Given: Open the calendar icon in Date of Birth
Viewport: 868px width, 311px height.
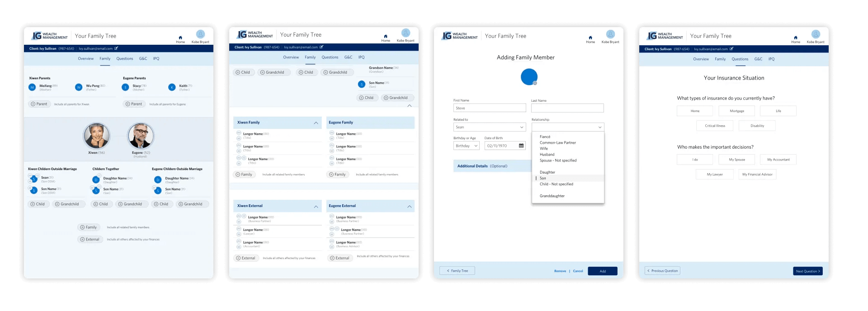Looking at the screenshot, I should [x=521, y=146].
